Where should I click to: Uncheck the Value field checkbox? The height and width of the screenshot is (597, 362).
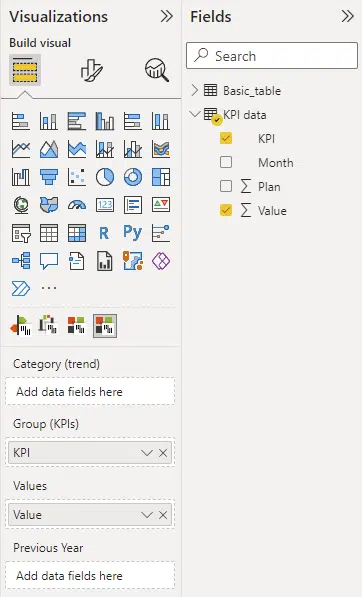tap(226, 210)
